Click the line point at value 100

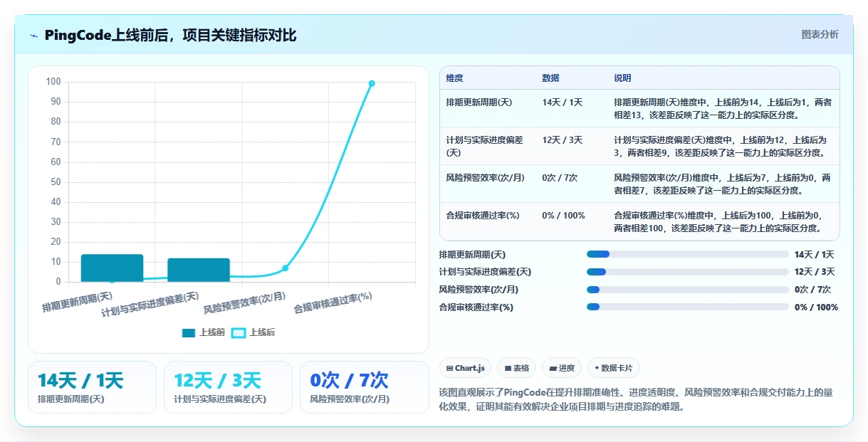coord(372,83)
